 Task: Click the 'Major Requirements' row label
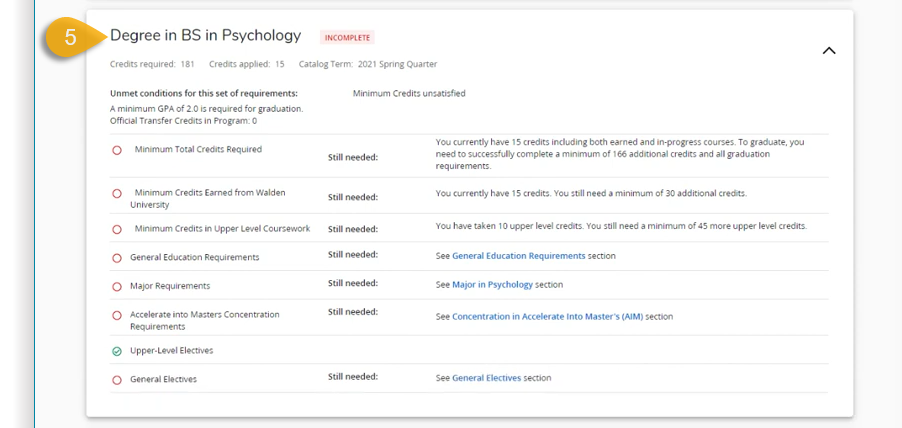(170, 286)
